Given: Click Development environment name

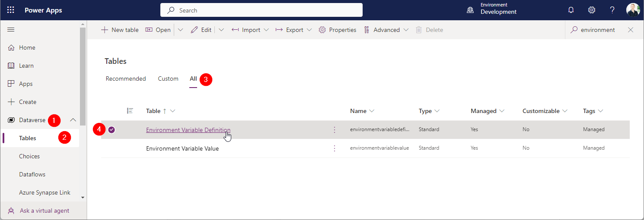Looking at the screenshot, I should point(498,12).
